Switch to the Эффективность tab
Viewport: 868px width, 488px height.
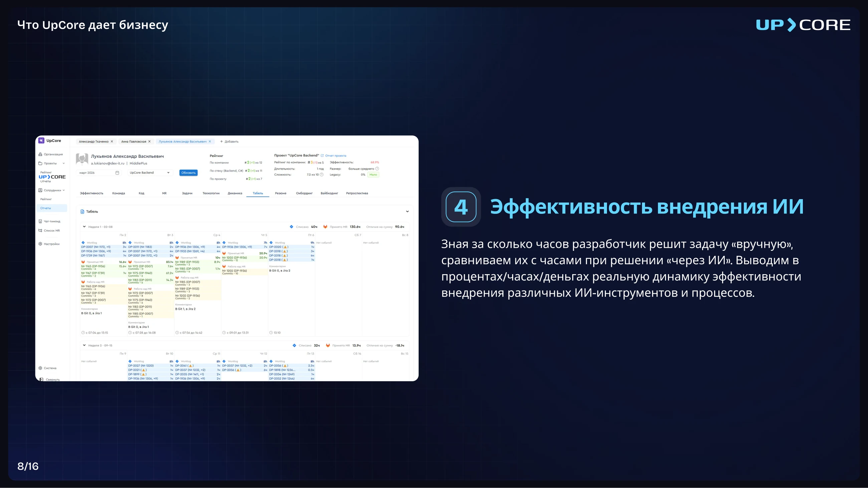[91, 193]
